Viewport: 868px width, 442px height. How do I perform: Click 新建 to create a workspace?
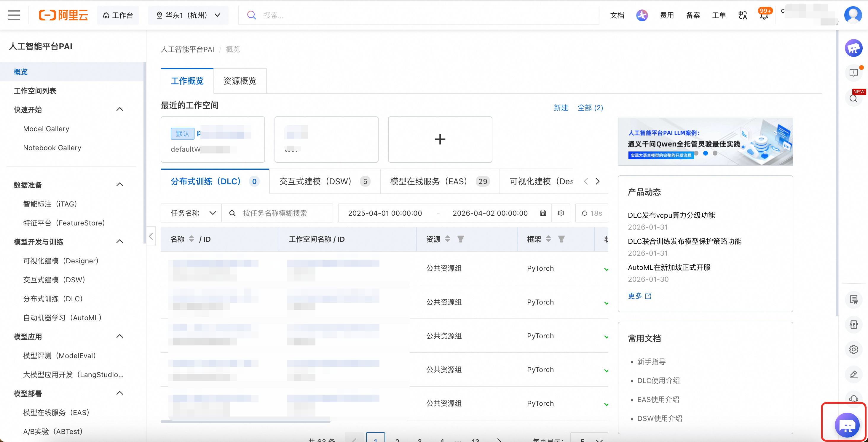tap(561, 108)
